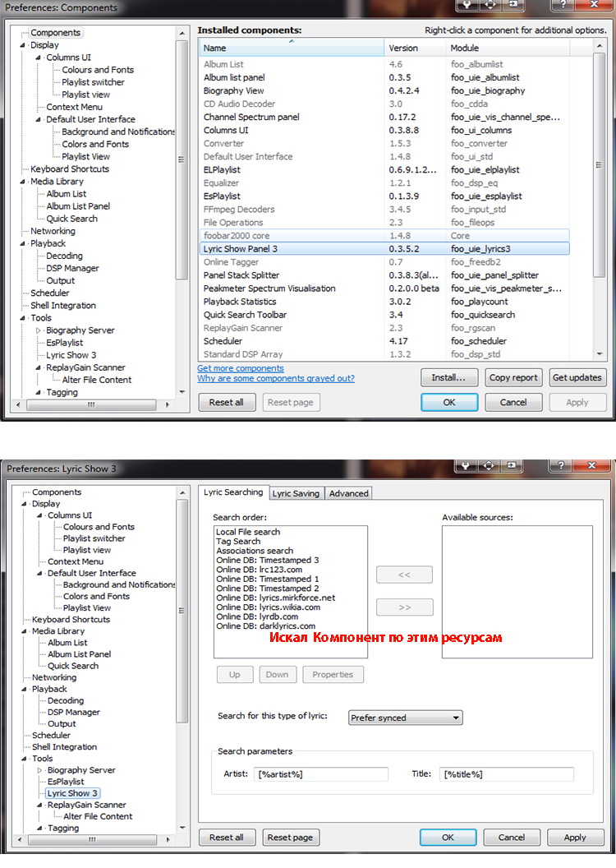Click Cancel in the Components window

(513, 403)
